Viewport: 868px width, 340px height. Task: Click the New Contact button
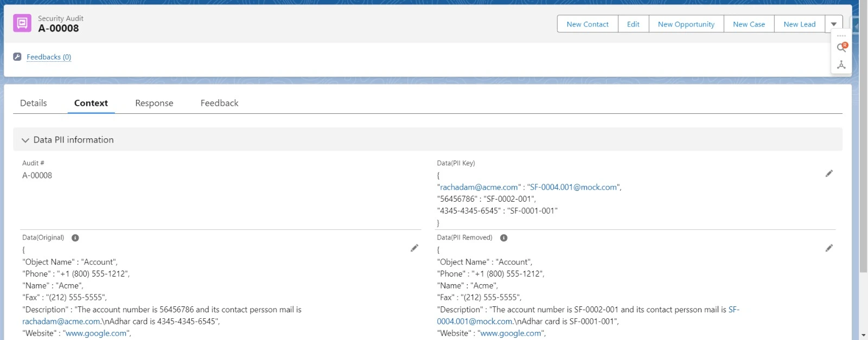pos(588,24)
